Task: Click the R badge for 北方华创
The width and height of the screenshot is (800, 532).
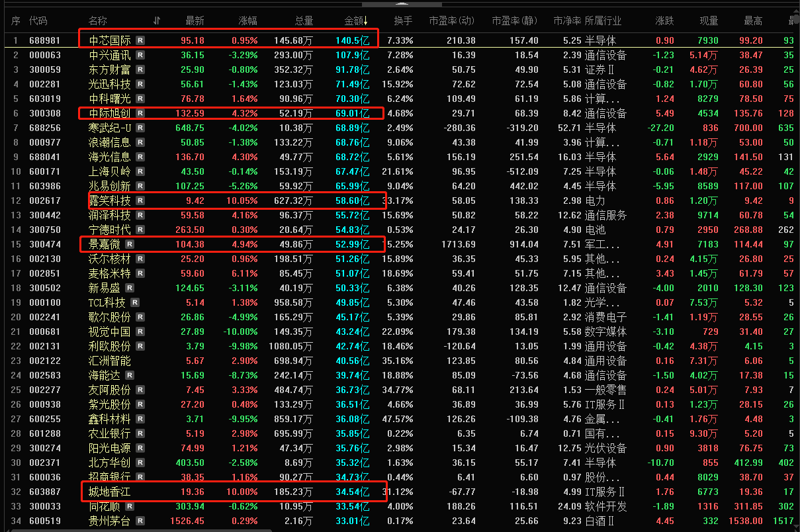Action: (x=140, y=463)
